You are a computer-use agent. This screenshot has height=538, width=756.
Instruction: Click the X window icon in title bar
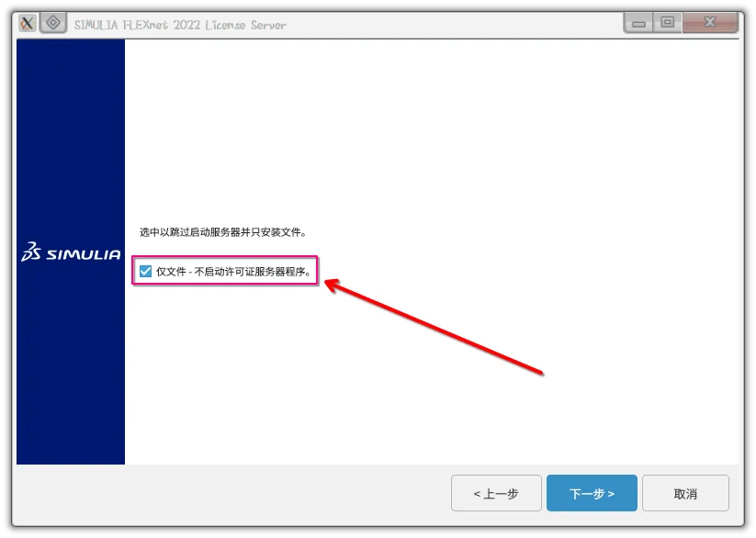click(28, 23)
